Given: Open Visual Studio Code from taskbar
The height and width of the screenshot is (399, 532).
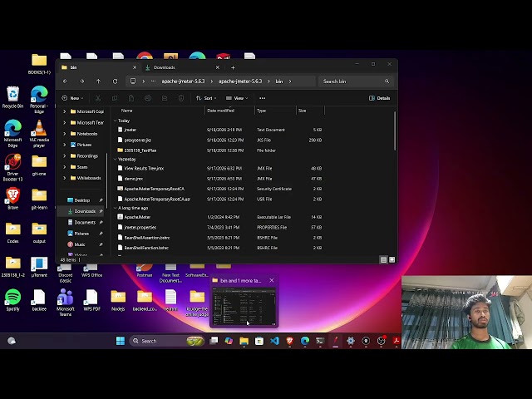Looking at the screenshot, I should click(274, 341).
